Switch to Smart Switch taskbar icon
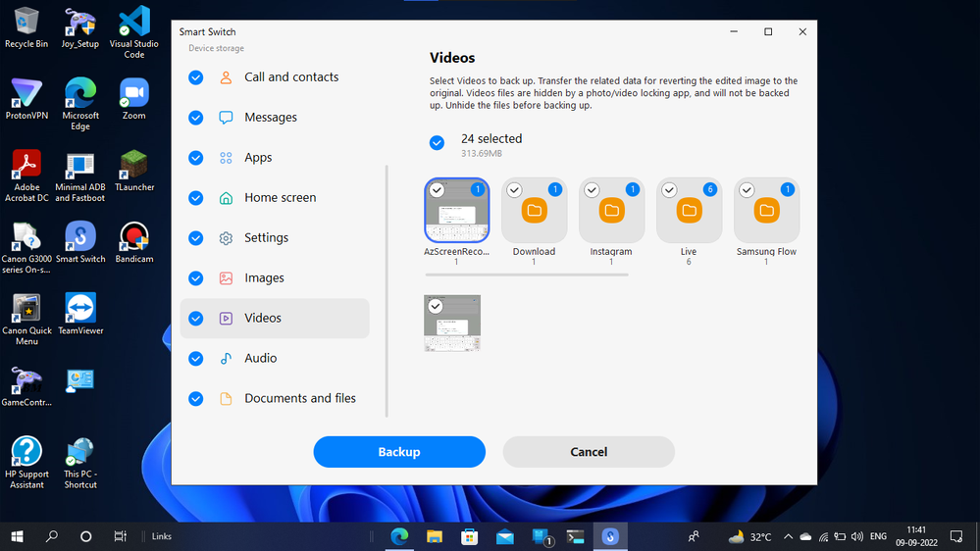Viewport: 980px width, 551px height. tap(610, 536)
